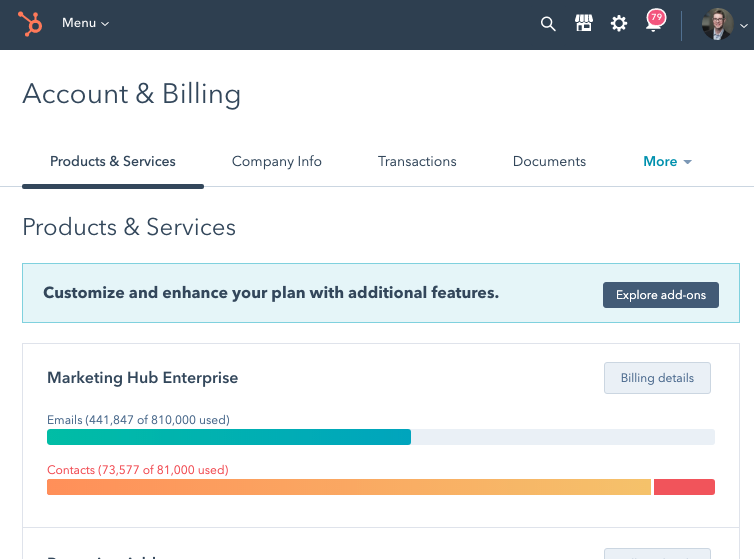This screenshot has width=754, height=559.
Task: Open account chevron beside the avatar
Action: point(743,26)
